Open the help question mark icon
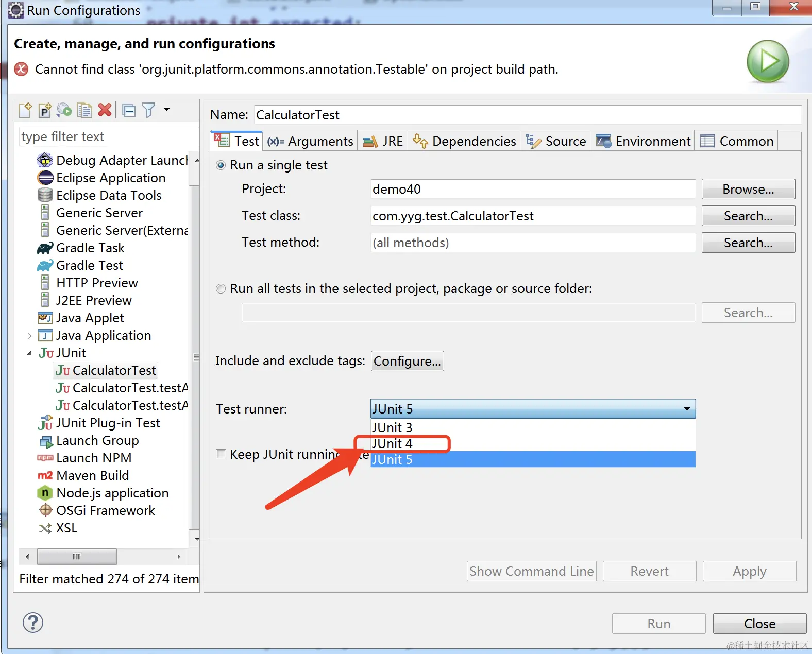This screenshot has height=654, width=812. pos(33,623)
